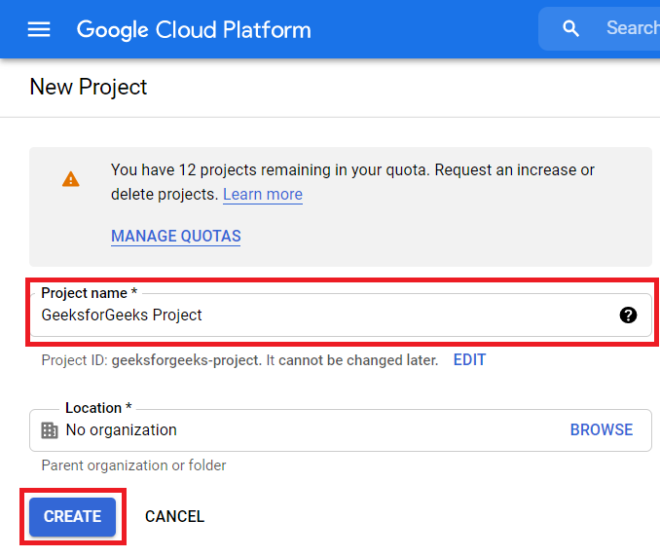
Task: Click the magnifier search icon
Action: point(571,29)
